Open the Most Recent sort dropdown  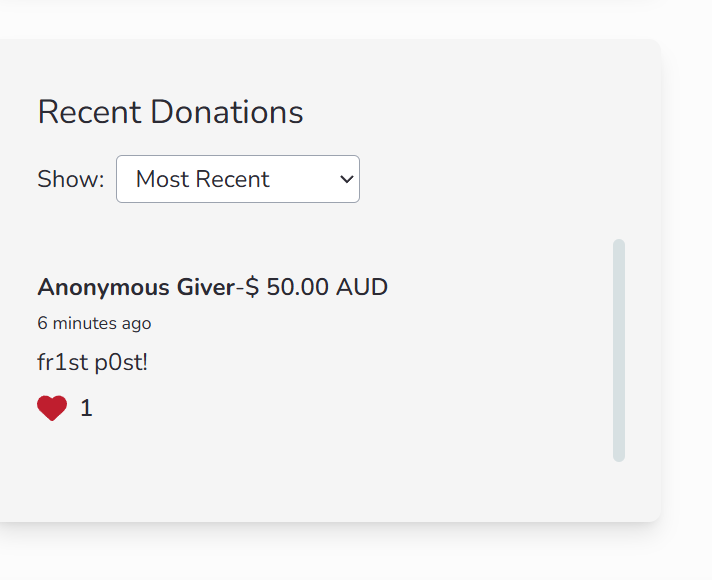point(238,179)
